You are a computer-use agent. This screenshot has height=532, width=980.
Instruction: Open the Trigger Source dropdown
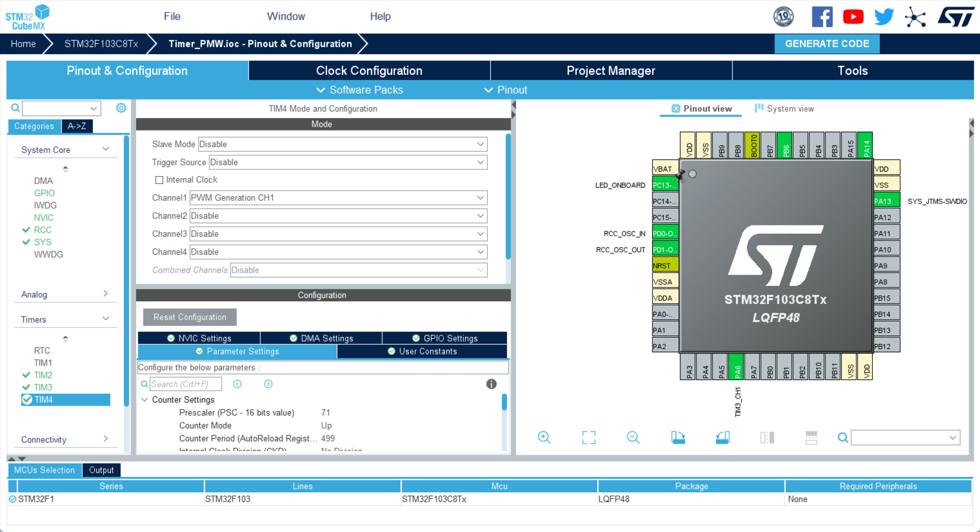348,162
